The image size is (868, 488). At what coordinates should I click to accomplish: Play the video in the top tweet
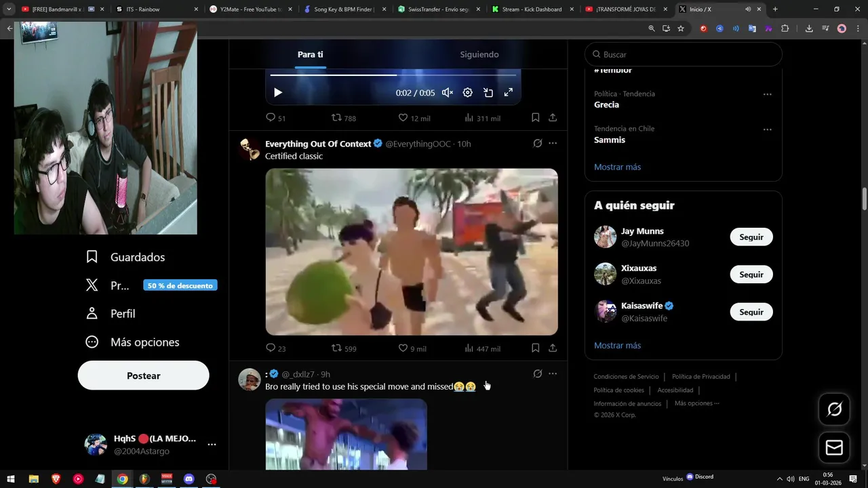tap(277, 92)
